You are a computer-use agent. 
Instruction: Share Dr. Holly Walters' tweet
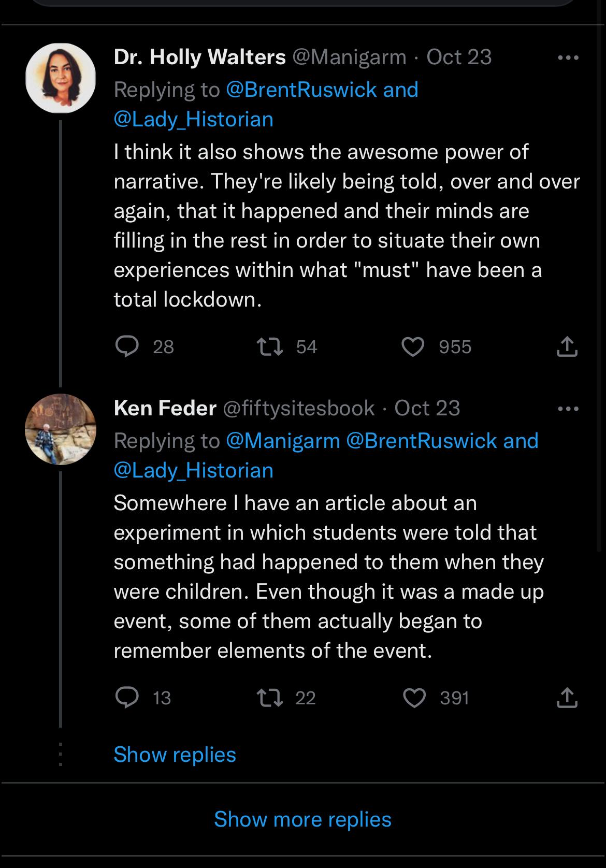[x=567, y=346]
